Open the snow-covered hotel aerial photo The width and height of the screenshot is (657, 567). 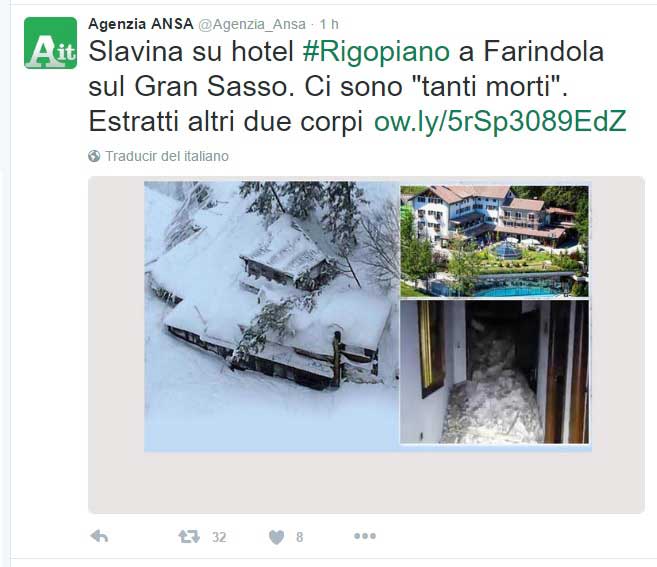[x=271, y=316]
